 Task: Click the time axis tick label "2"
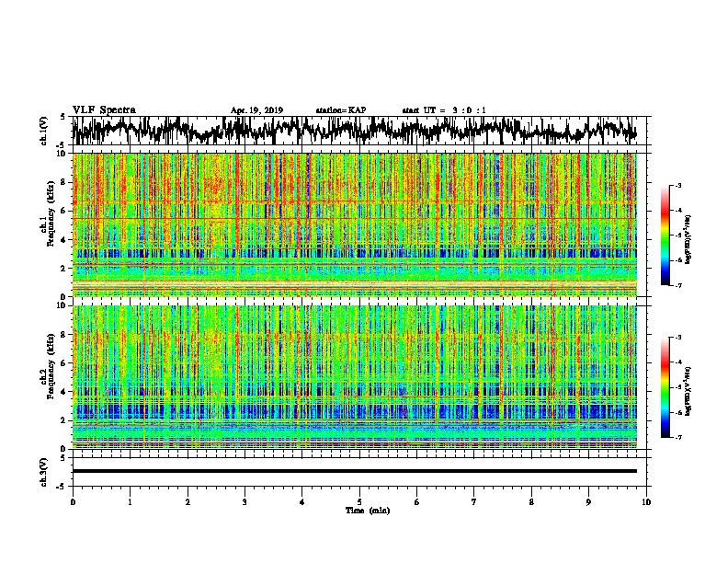(188, 502)
